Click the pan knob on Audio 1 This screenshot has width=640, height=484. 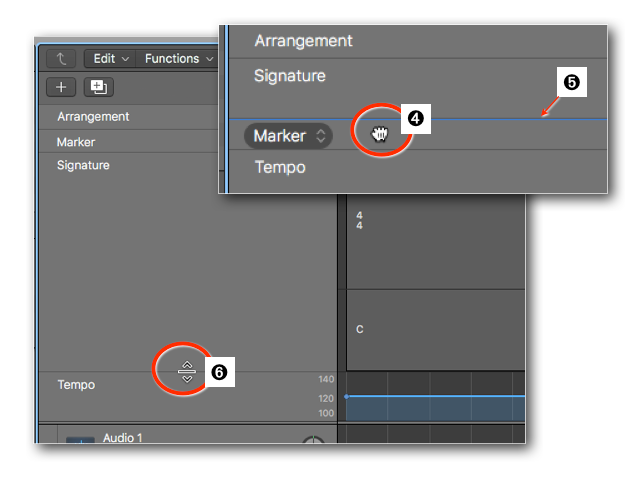click(x=313, y=441)
